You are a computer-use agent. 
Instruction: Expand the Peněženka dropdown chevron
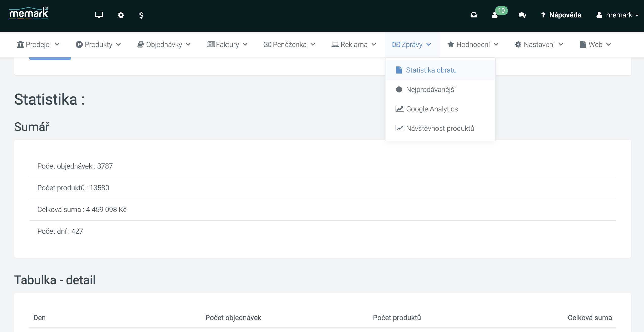313,44
